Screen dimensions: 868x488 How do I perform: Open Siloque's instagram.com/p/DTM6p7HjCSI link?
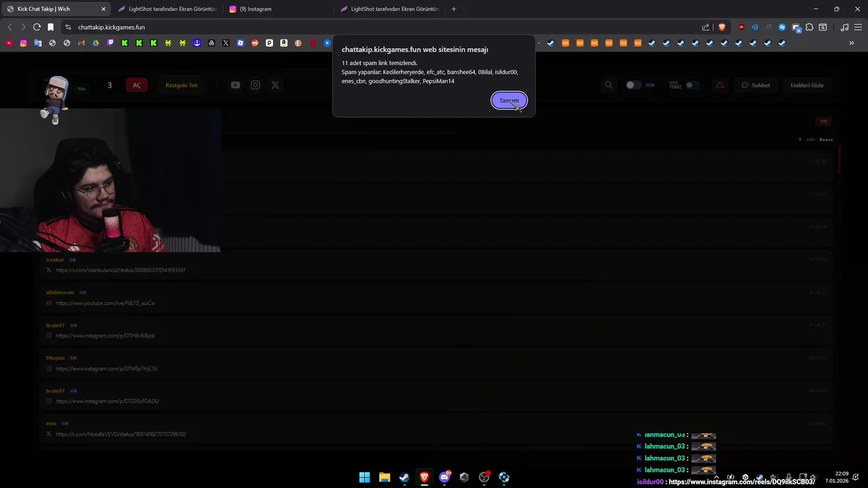(x=106, y=369)
